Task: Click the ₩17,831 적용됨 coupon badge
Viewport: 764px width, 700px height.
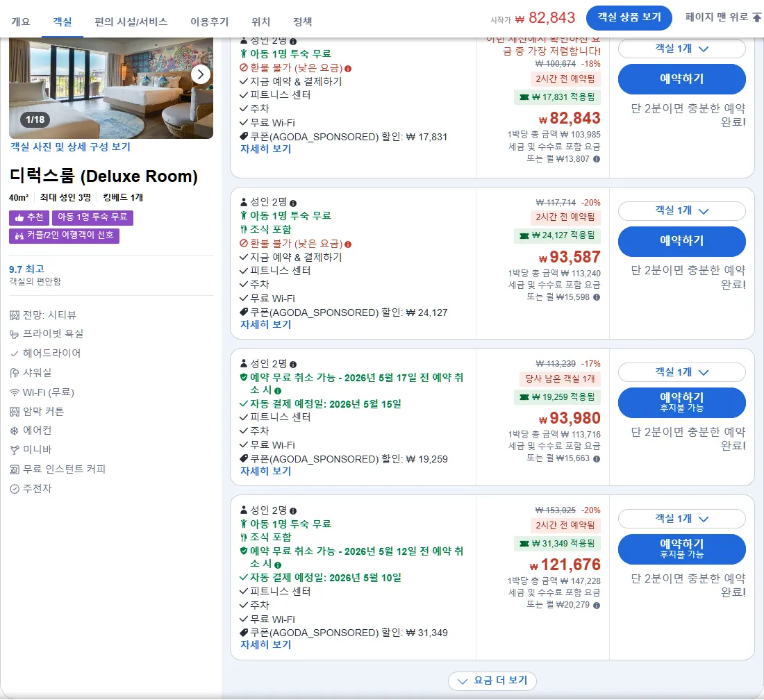Action: (x=557, y=97)
